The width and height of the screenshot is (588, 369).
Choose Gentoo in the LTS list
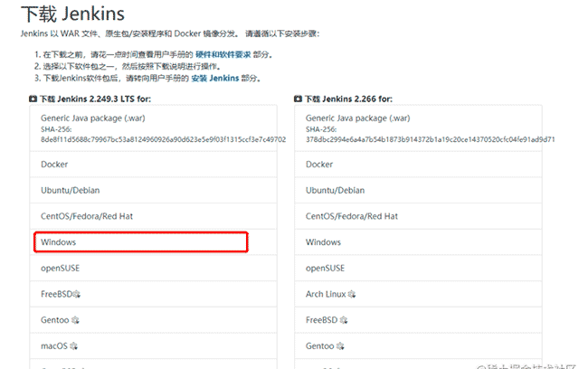pos(154,320)
